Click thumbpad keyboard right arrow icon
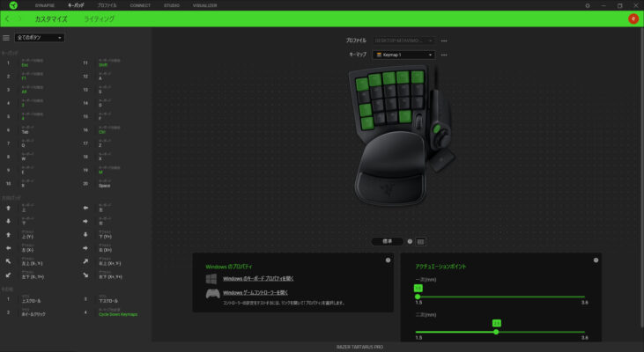This screenshot has height=352, width=644. tap(85, 221)
